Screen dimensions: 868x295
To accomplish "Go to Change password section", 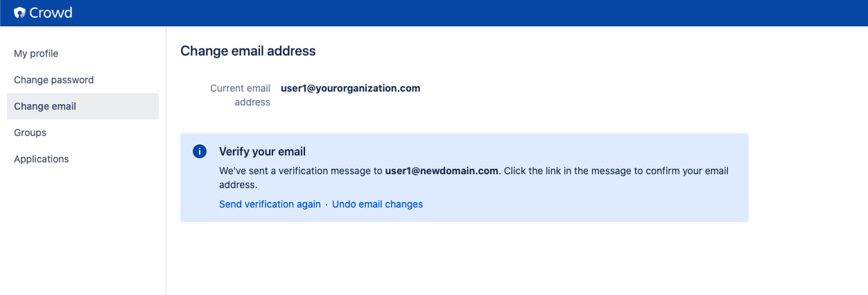I will pyautogui.click(x=54, y=80).
